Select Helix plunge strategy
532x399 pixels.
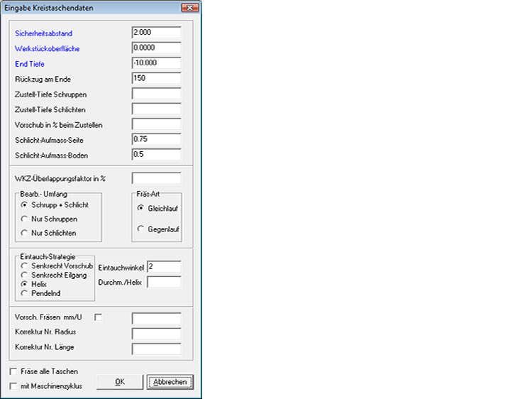26,283
